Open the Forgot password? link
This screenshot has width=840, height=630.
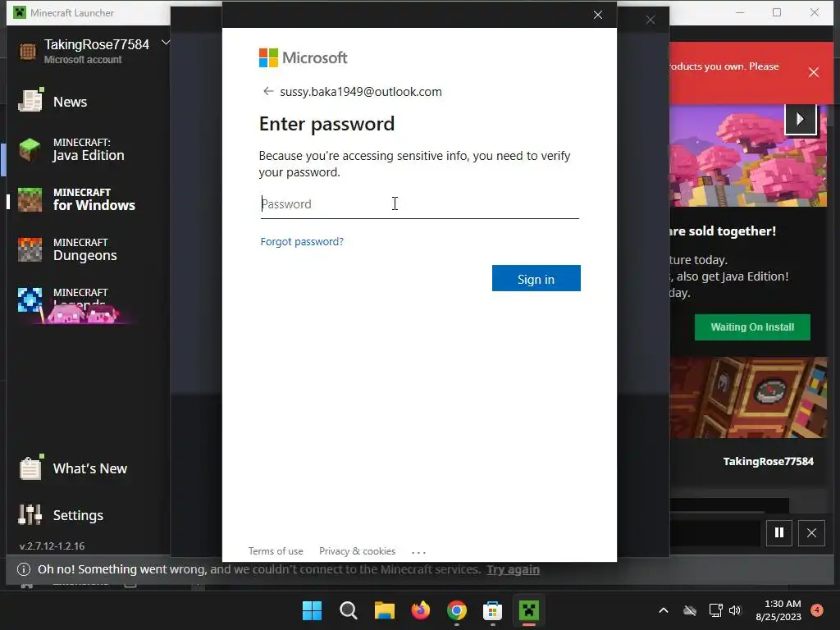pyautogui.click(x=302, y=242)
